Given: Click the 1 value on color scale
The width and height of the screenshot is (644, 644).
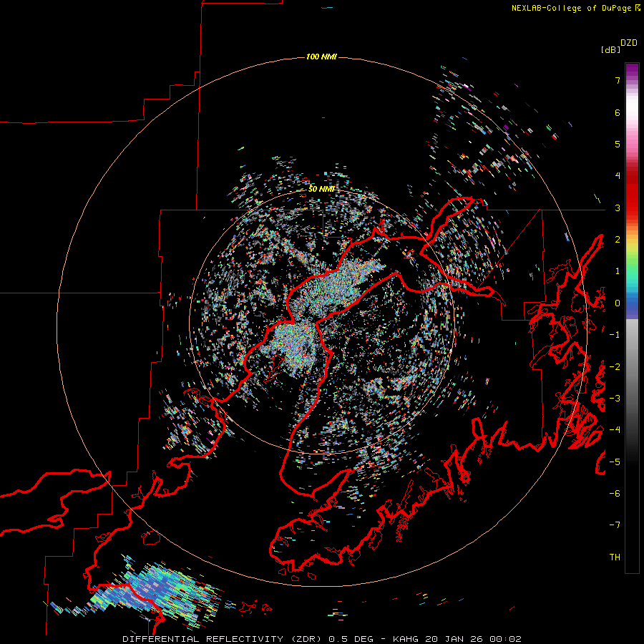Looking at the screenshot, I should tap(618, 271).
